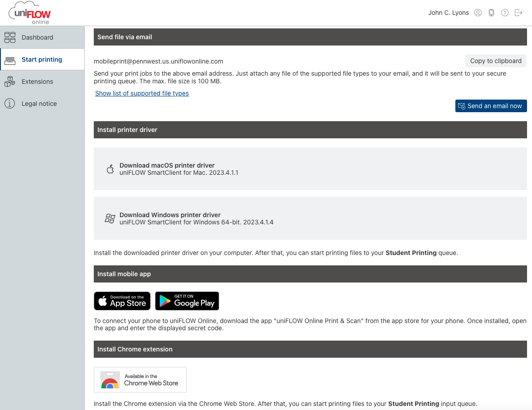532x410 pixels.
Task: Click uniFLOW SmartClient for Windows 64-bit text
Action: [197, 222]
